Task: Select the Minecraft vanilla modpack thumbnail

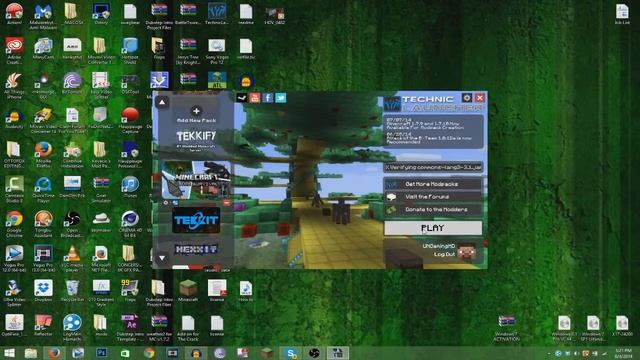Action: (x=196, y=180)
